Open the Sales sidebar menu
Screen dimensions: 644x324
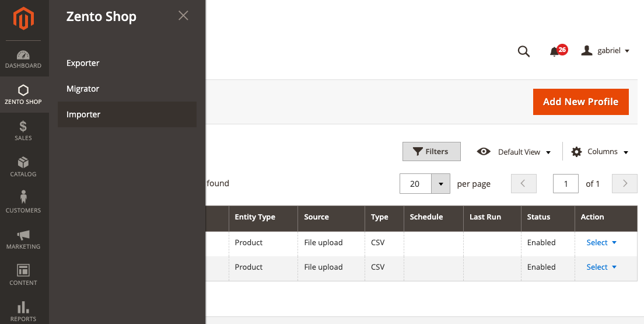(x=23, y=131)
